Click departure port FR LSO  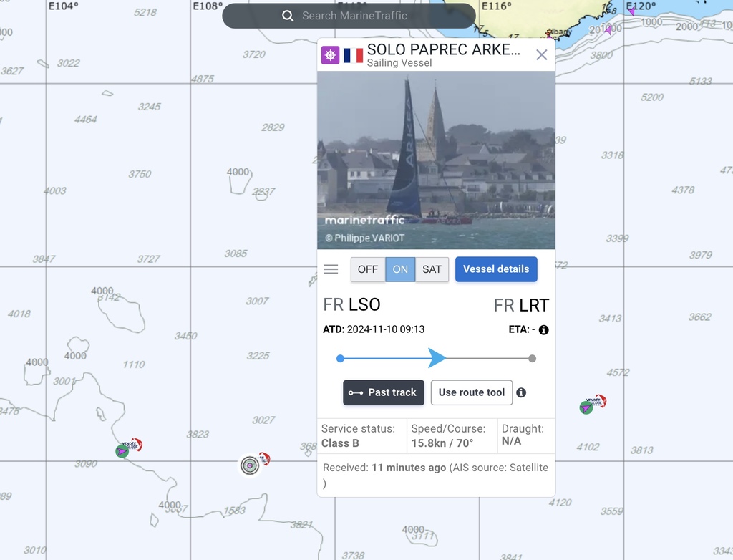click(x=351, y=304)
